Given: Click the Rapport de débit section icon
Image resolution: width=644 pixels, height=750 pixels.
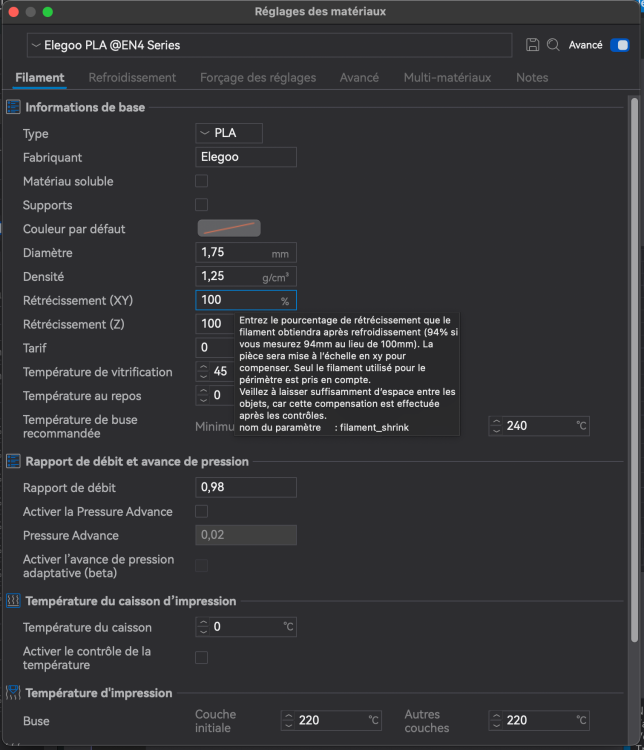Looking at the screenshot, I should [x=14, y=461].
